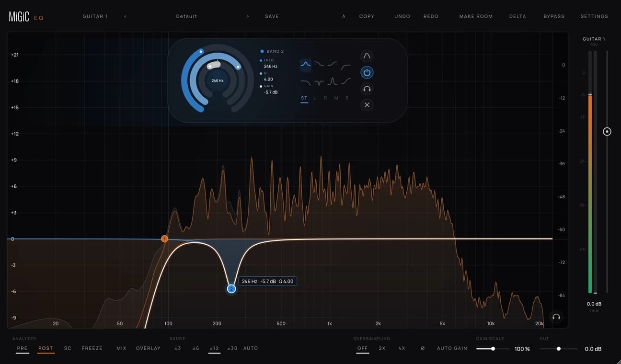This screenshot has height=364, width=621.
Task: Pick the narrow band-pass peak filter shape
Action: click(333, 82)
